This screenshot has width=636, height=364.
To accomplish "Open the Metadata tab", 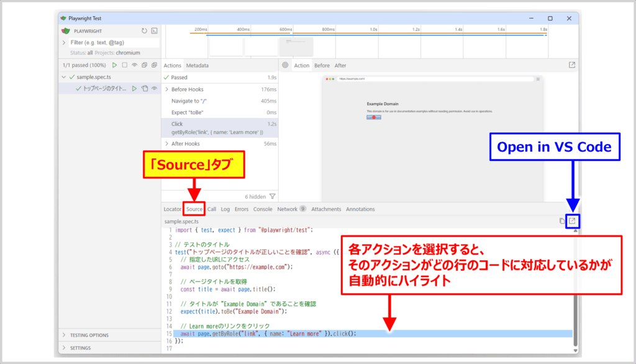I will coord(198,65).
